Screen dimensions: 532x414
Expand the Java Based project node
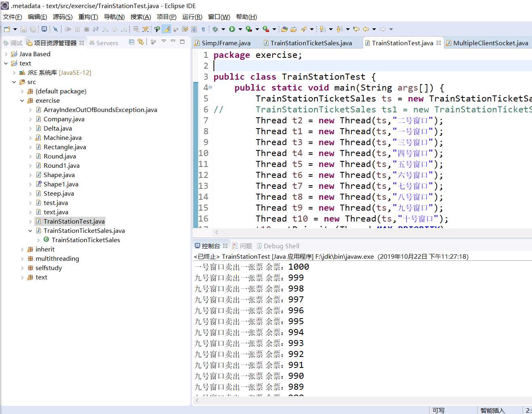pyautogui.click(x=6, y=54)
